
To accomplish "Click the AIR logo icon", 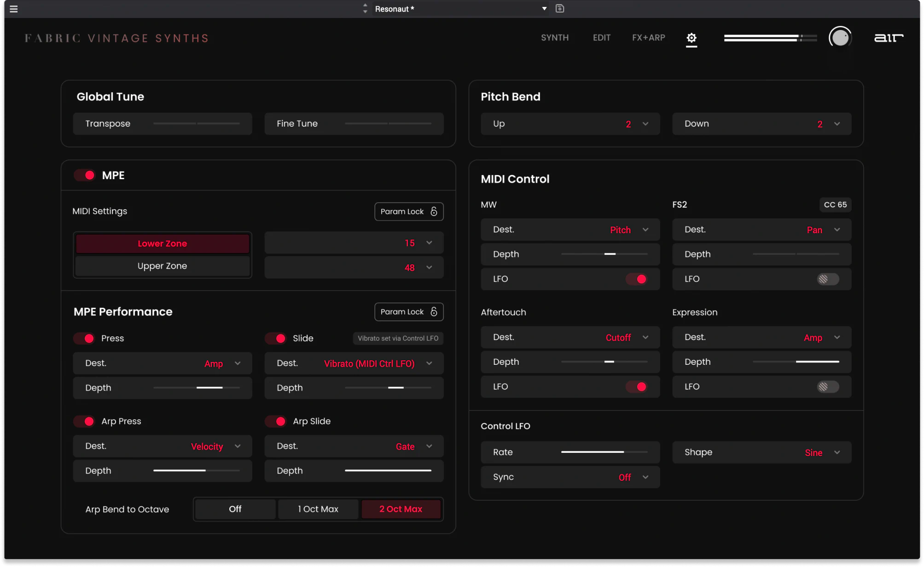I will (889, 38).
